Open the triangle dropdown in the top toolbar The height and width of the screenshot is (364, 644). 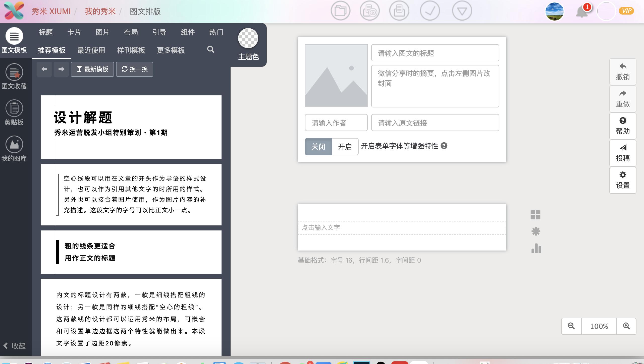coord(462,11)
